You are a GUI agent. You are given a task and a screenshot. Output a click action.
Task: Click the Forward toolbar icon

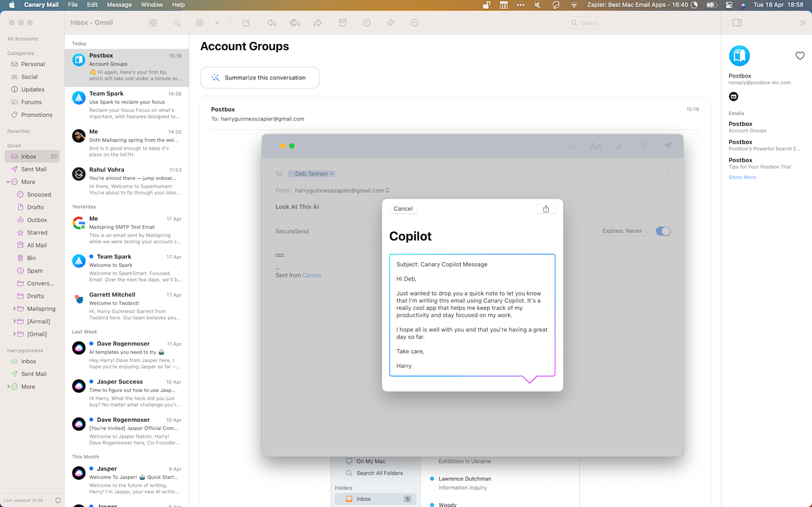[318, 23]
